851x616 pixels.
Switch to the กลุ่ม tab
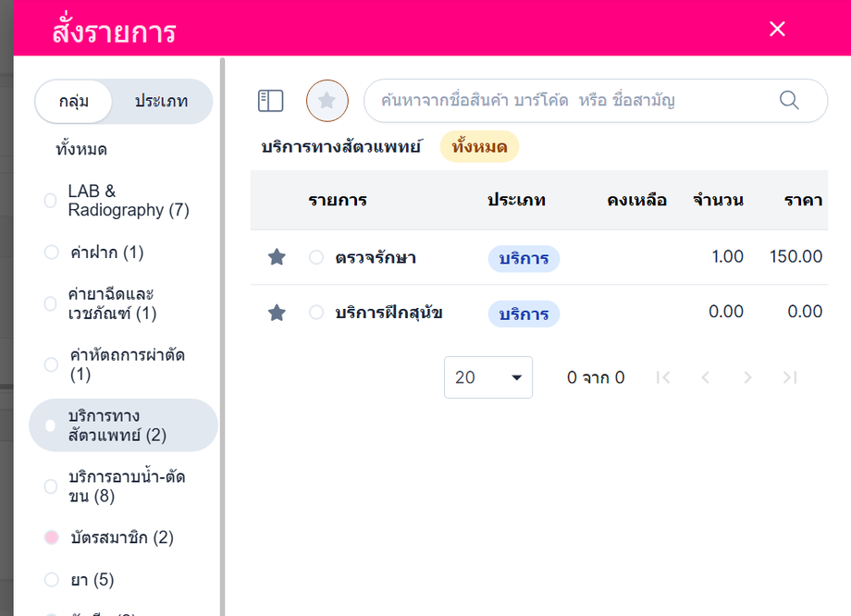pyautogui.click(x=74, y=102)
